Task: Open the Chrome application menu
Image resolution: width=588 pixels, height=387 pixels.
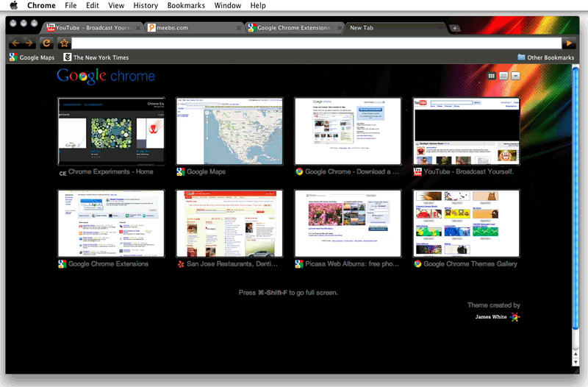Action: 41,5
